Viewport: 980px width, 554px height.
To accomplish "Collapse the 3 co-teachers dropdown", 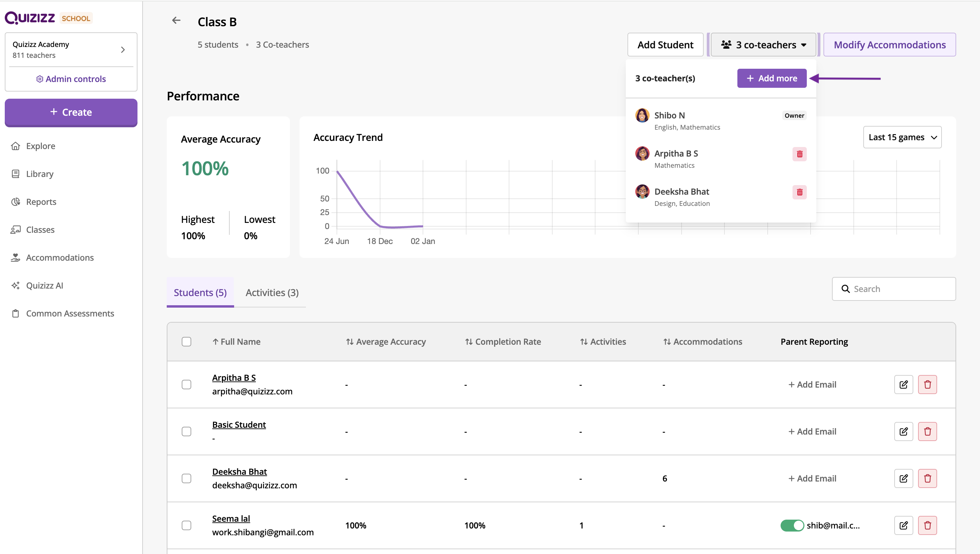I will coord(763,45).
